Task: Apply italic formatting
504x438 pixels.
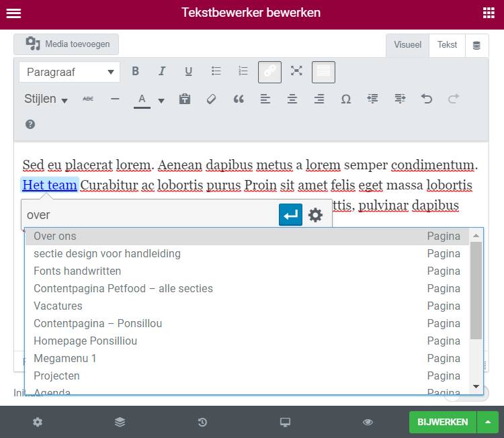Action: (x=161, y=72)
